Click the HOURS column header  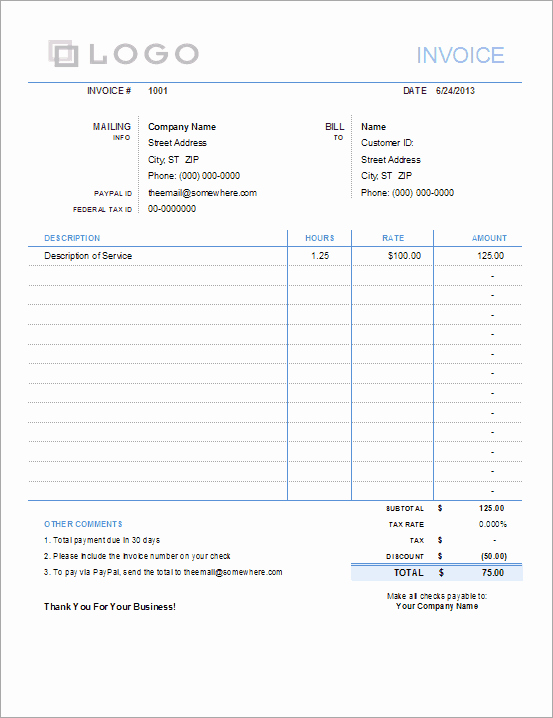pyautogui.click(x=320, y=238)
